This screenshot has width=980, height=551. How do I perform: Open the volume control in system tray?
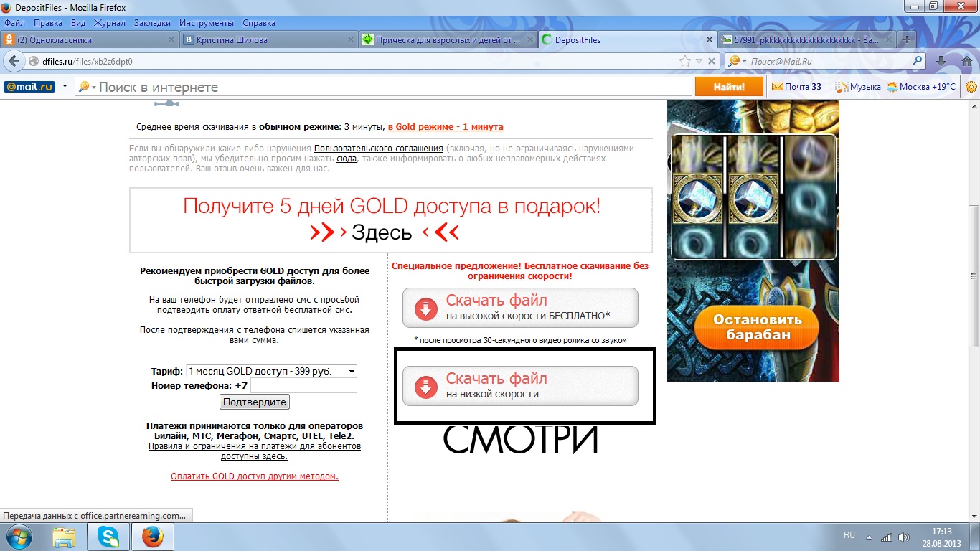pos(903,537)
